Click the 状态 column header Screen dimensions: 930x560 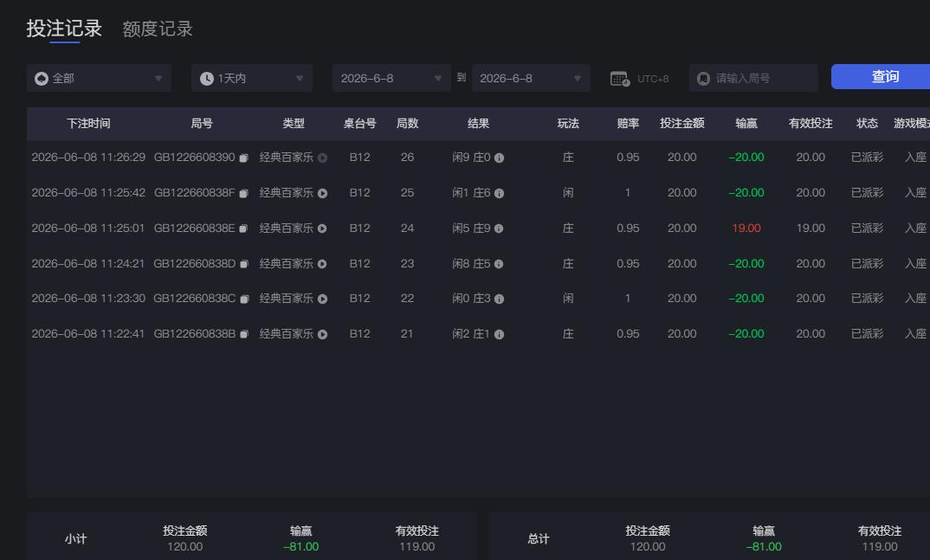tap(867, 123)
